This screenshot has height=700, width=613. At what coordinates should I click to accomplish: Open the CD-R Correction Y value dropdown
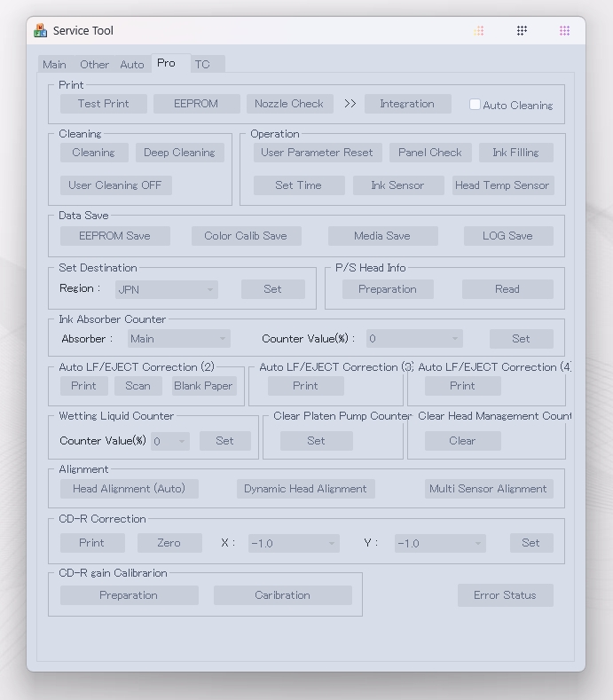click(x=440, y=543)
